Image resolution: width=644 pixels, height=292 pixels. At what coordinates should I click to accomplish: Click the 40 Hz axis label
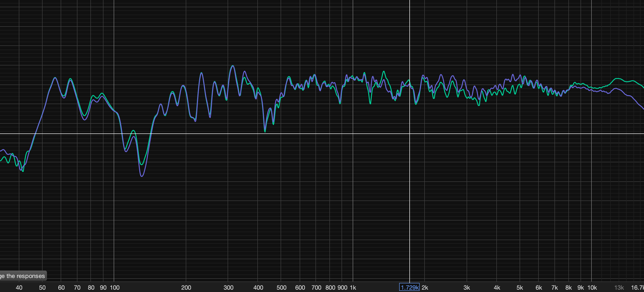pos(19,288)
